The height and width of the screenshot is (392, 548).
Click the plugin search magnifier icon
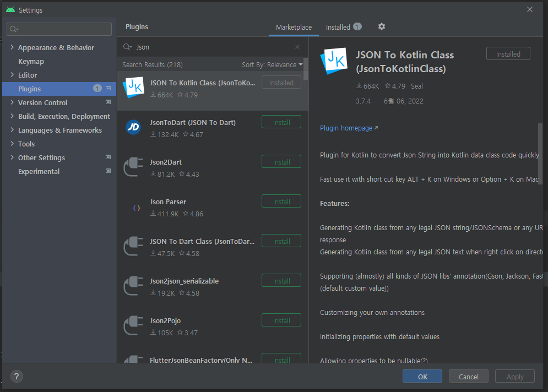[127, 47]
